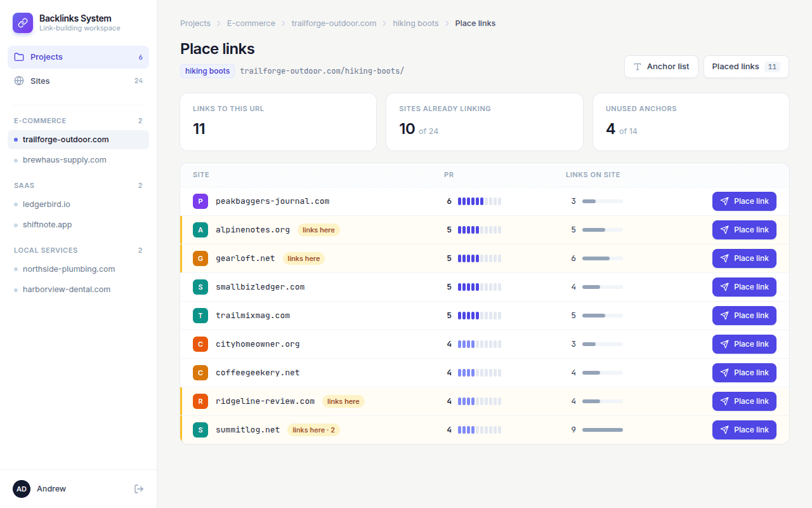Screen dimensions: 812x508
Task: Place link on alpinenotes.org
Action: (x=744, y=230)
